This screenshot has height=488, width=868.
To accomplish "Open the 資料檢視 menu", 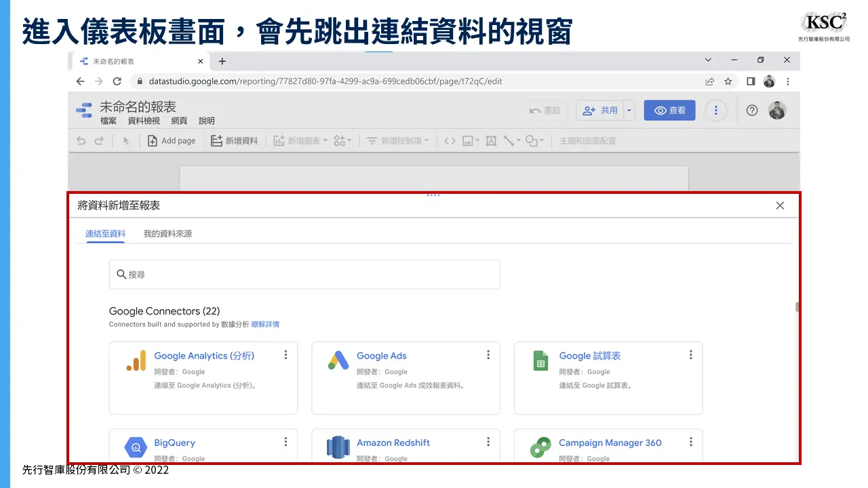I will [x=144, y=121].
